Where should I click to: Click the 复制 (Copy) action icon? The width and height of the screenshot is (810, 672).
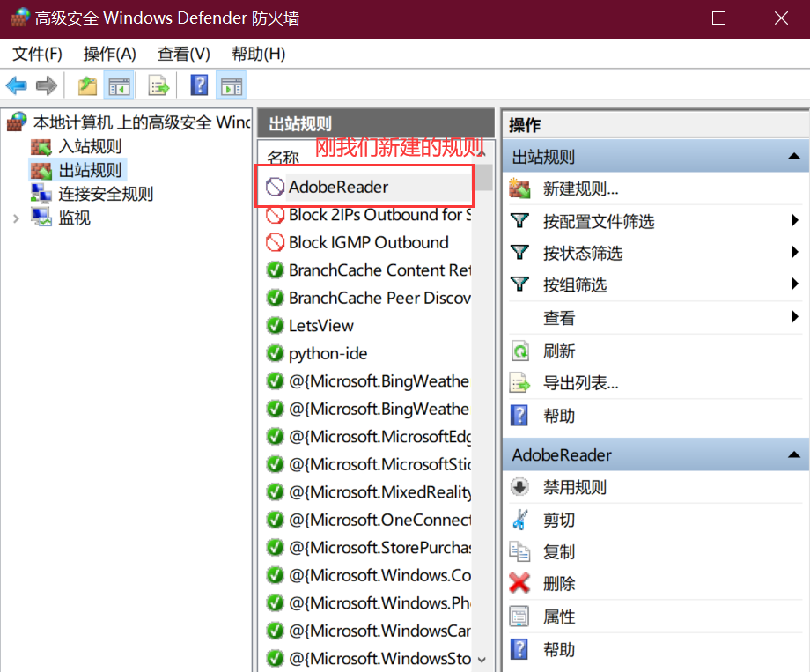[x=519, y=551]
